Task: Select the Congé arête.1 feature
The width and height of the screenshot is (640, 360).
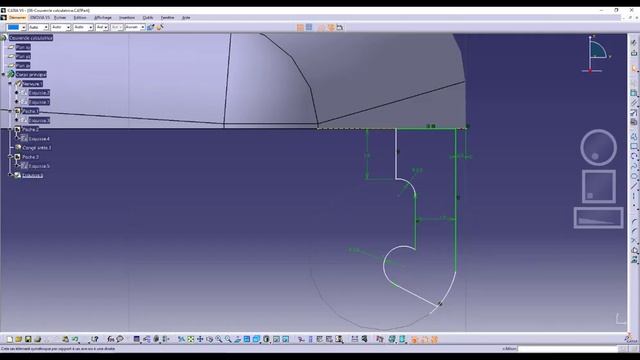Action: click(37, 148)
